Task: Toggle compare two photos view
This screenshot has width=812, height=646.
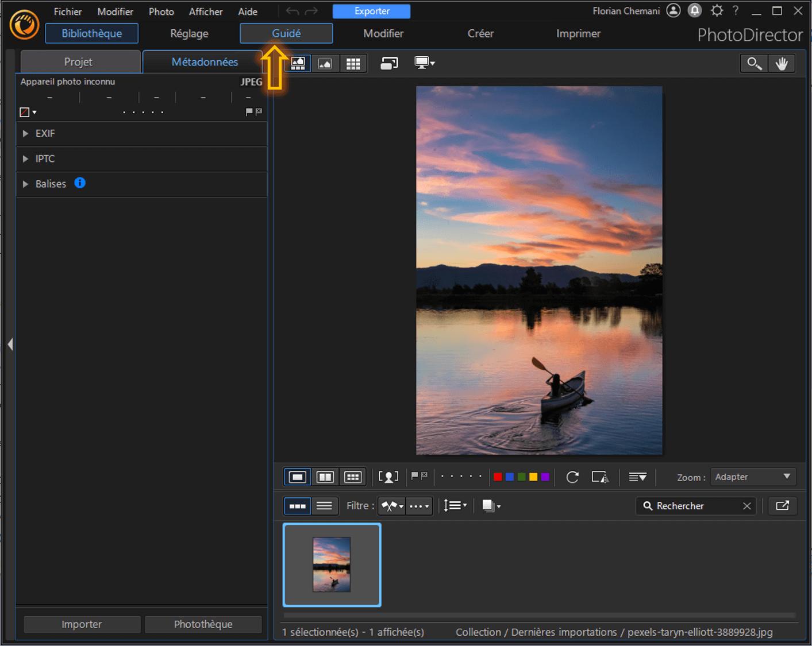Action: pyautogui.click(x=325, y=477)
